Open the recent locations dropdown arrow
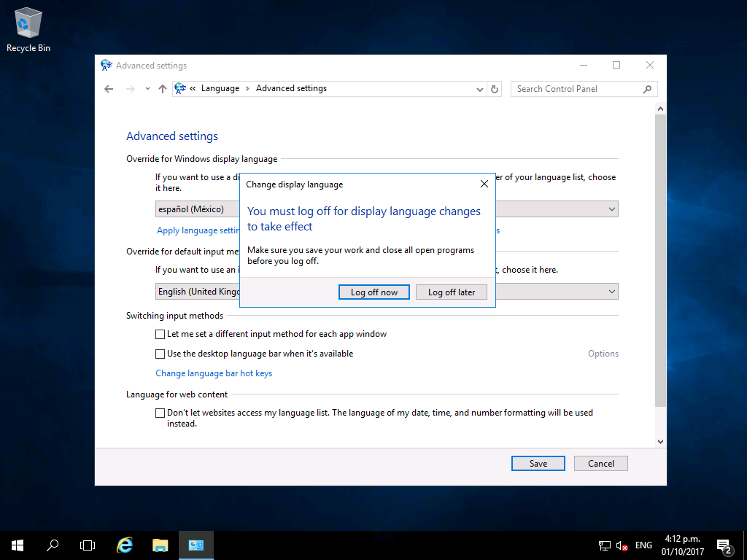The image size is (747, 560). 147,89
